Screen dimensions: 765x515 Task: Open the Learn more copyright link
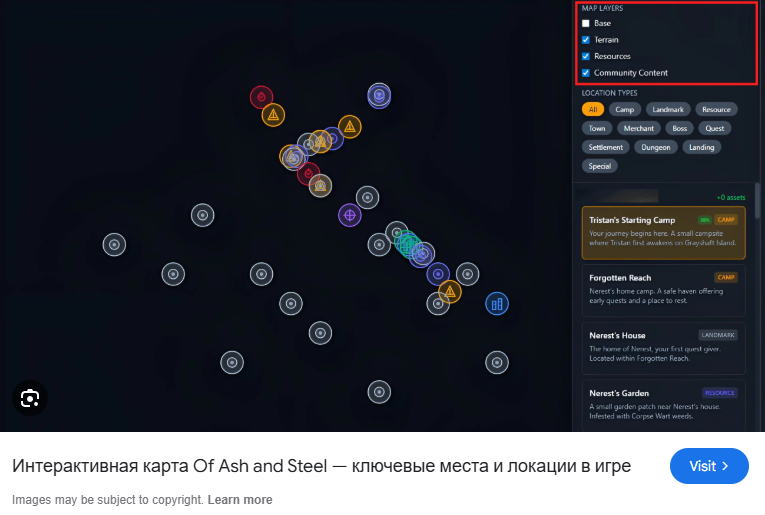tap(240, 500)
